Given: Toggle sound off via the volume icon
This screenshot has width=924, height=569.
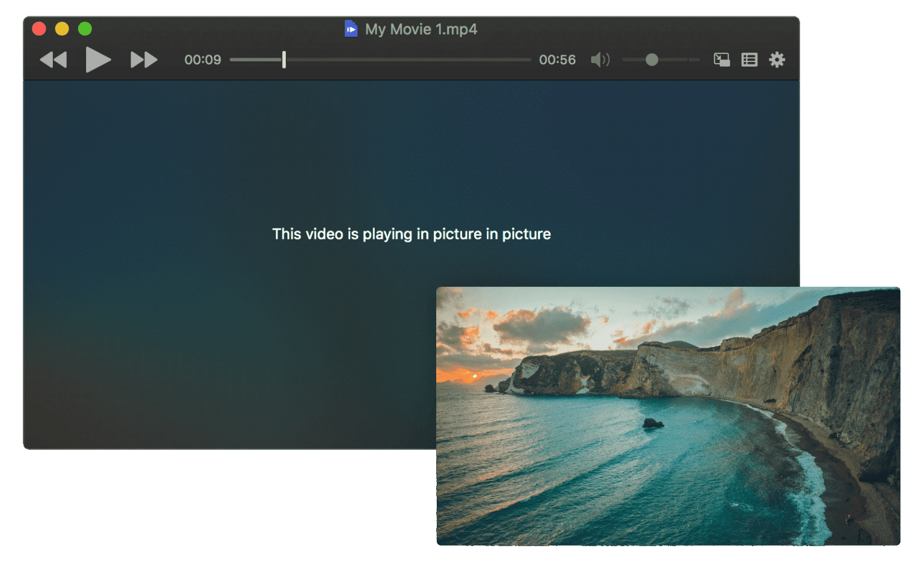Looking at the screenshot, I should (x=600, y=60).
